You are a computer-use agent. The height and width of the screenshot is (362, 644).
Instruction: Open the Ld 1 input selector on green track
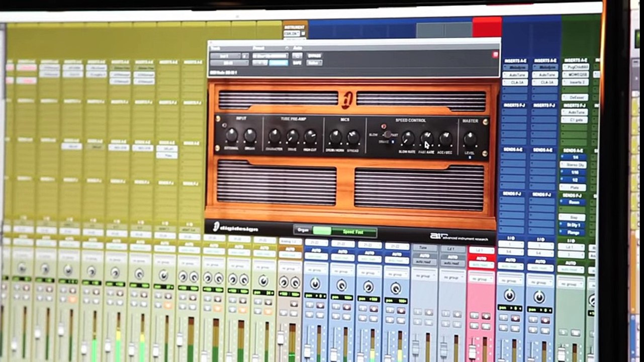coord(571,247)
